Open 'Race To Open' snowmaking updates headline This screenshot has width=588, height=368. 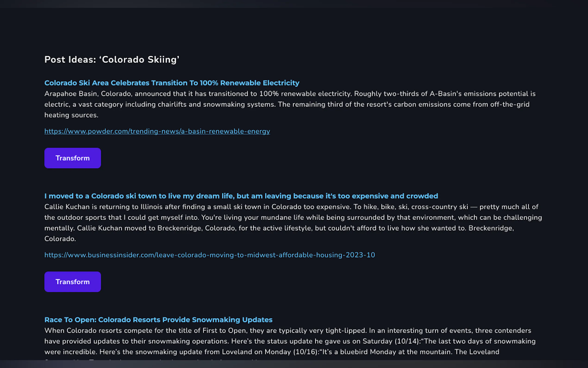(158, 320)
